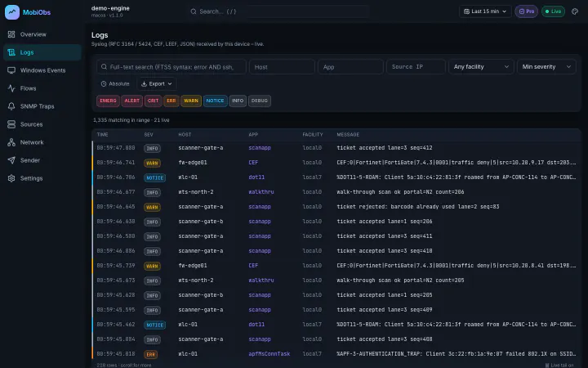Screen dimensions: 588x368
Task: Click the apfMsConnTask app name
Action: pos(269,354)
